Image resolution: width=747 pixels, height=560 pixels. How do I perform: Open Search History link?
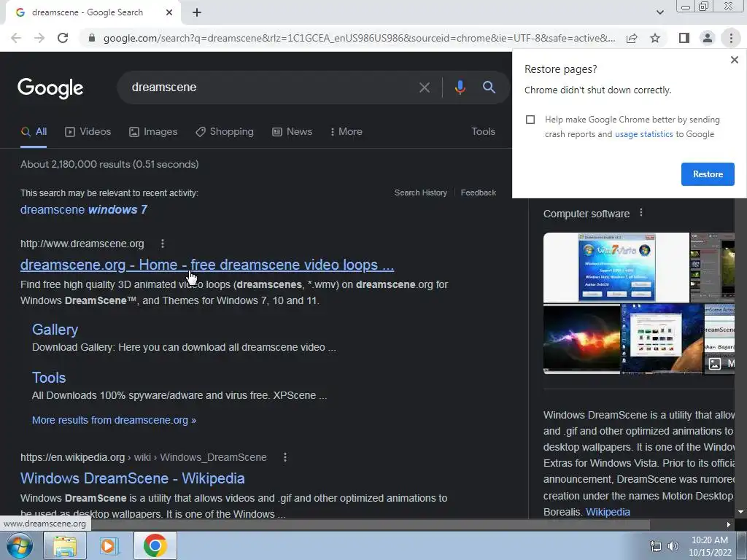421,192
